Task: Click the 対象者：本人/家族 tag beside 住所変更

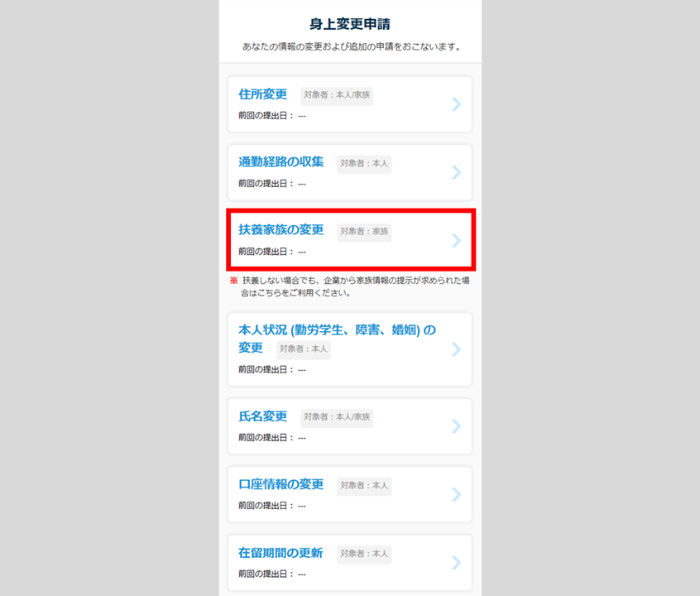Action: [x=337, y=95]
